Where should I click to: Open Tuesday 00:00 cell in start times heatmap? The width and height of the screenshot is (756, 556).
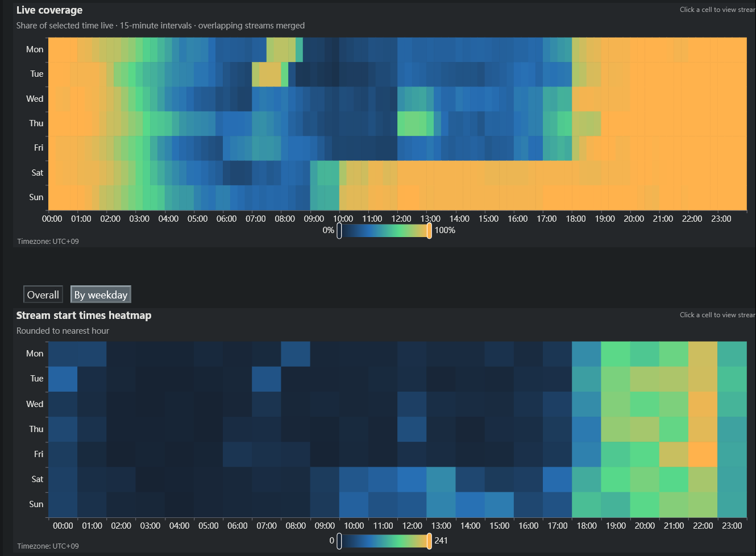pyautogui.click(x=63, y=379)
